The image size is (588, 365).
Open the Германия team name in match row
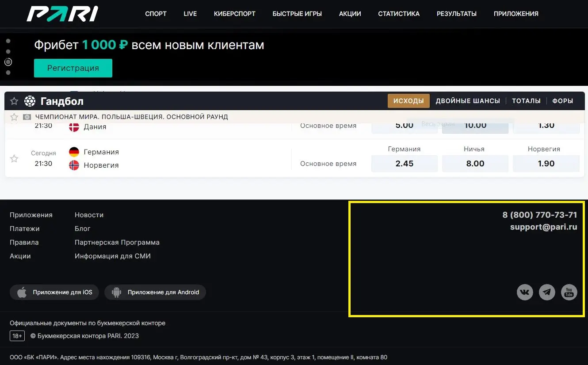coord(101,152)
